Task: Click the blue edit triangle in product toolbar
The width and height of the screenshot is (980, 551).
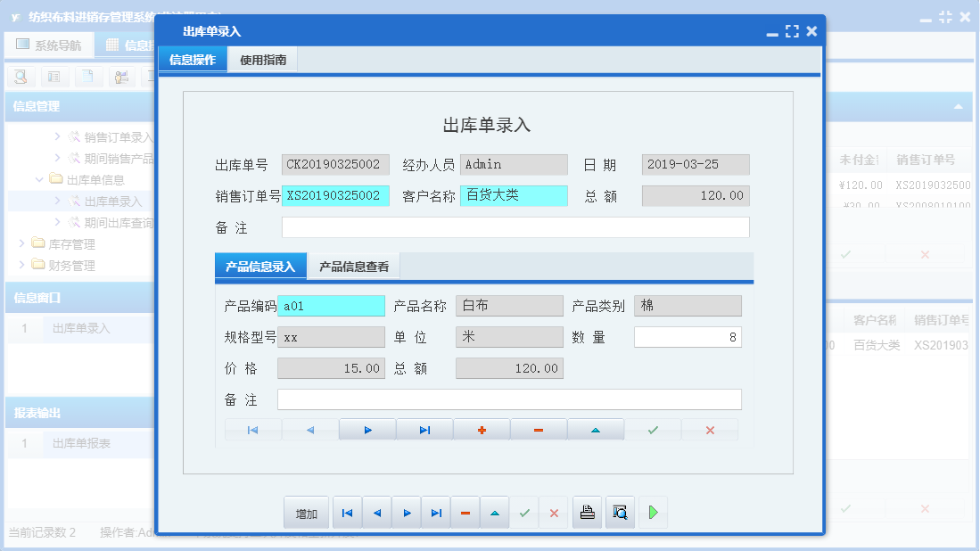Action: [x=595, y=429]
